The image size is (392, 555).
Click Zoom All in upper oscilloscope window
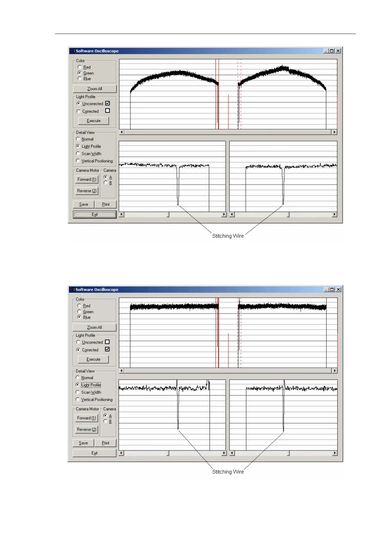point(95,89)
